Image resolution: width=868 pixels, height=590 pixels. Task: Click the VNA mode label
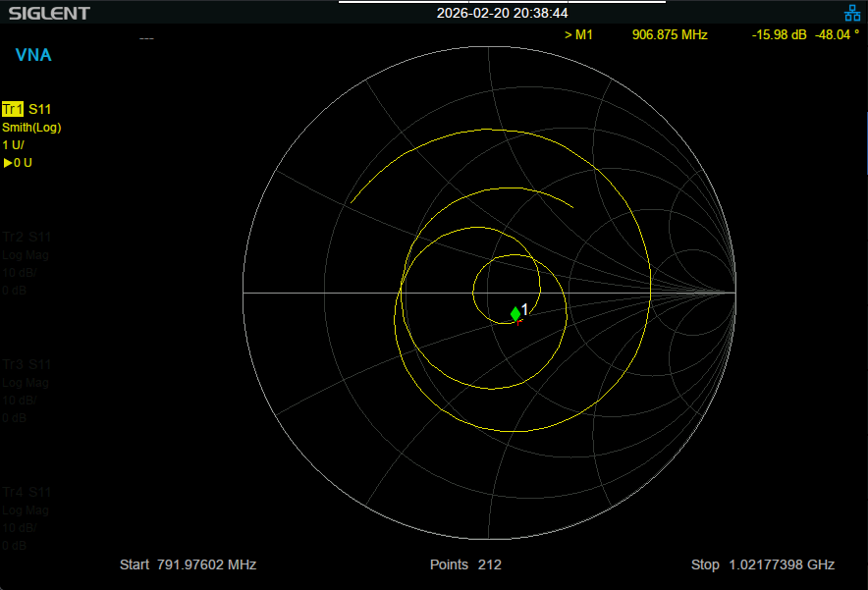(33, 55)
